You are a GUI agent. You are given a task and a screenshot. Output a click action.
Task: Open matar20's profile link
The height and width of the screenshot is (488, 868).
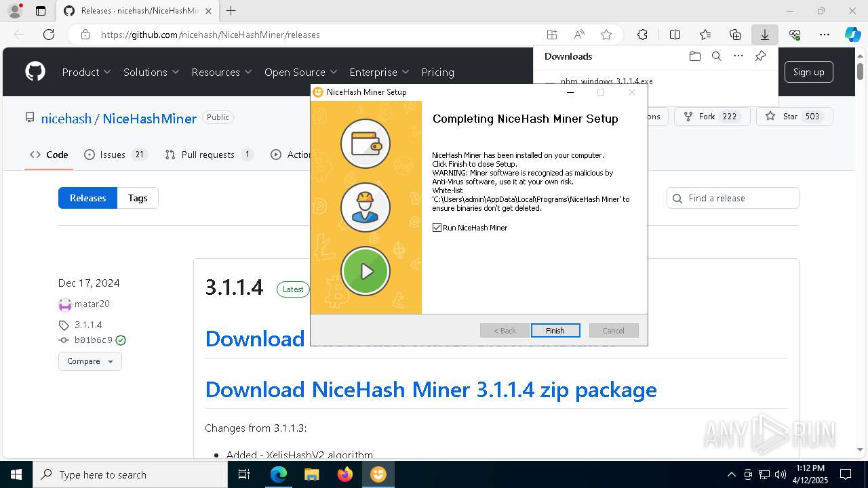pos(92,304)
